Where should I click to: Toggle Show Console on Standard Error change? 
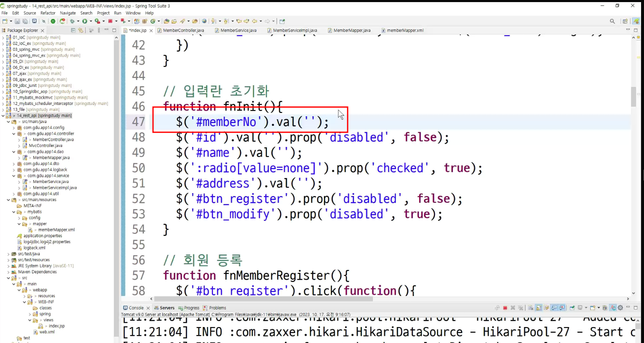[x=562, y=308]
